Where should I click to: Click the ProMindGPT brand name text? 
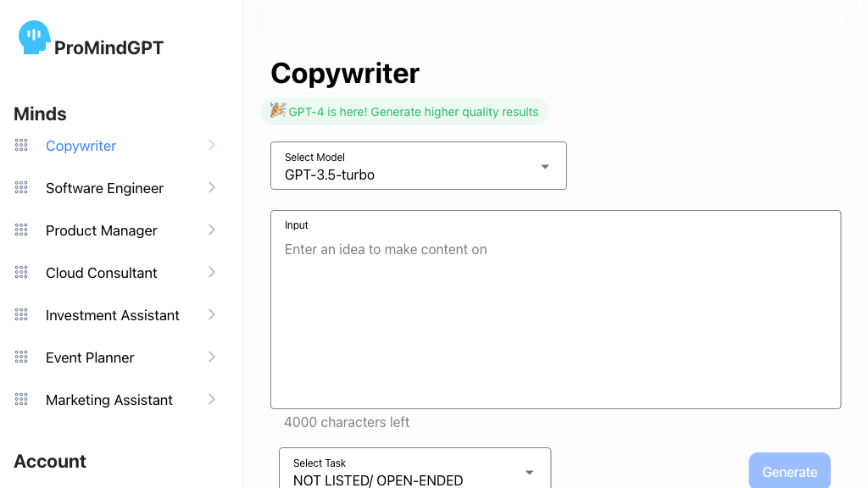[x=108, y=48]
